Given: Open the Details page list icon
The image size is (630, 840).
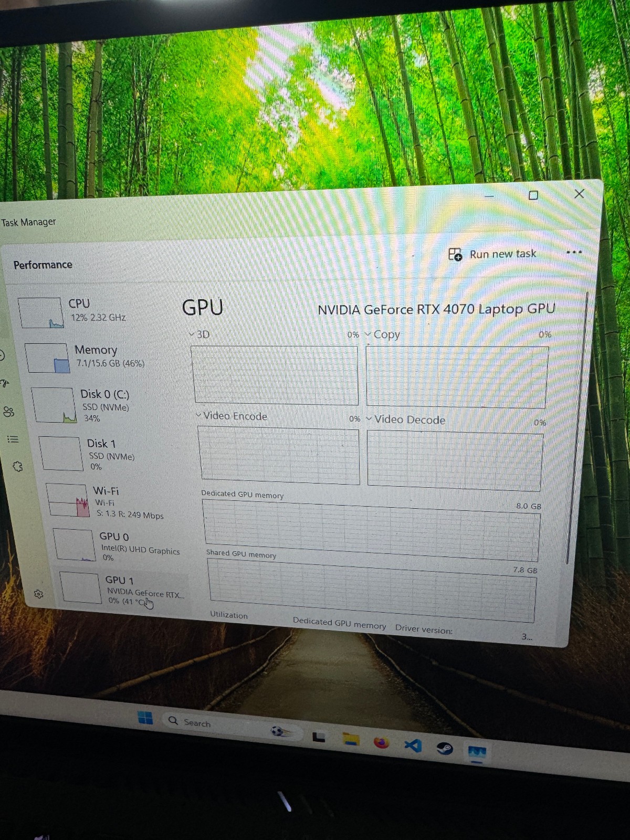Looking at the screenshot, I should click(x=13, y=439).
